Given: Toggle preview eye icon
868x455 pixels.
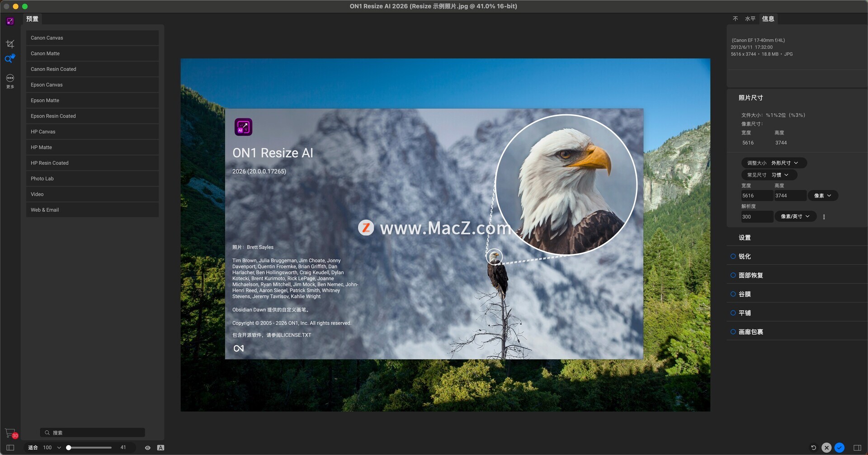Looking at the screenshot, I should (147, 448).
